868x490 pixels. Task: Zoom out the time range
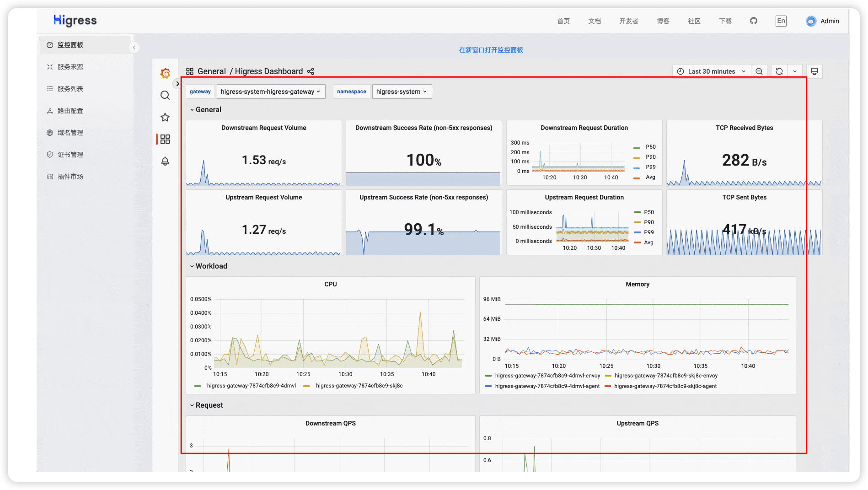(759, 71)
